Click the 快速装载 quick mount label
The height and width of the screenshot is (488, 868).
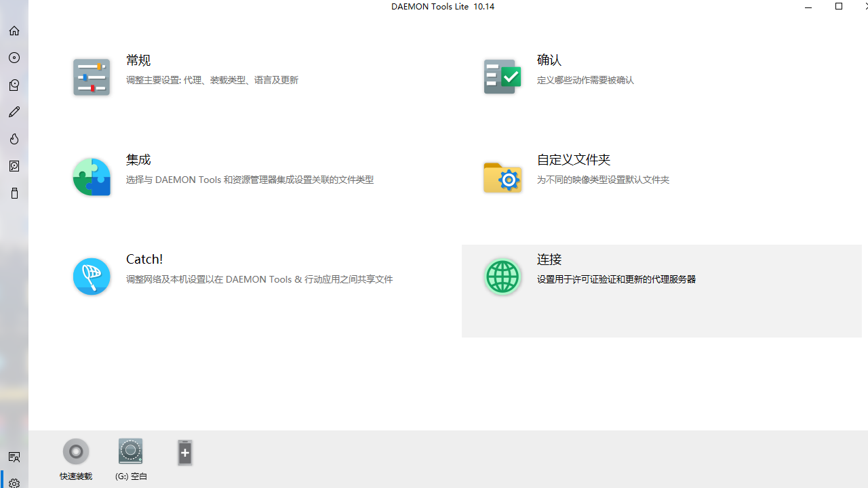tap(75, 475)
